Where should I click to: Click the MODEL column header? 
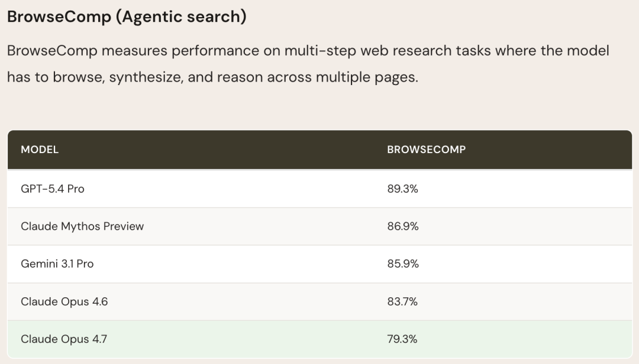tap(40, 149)
